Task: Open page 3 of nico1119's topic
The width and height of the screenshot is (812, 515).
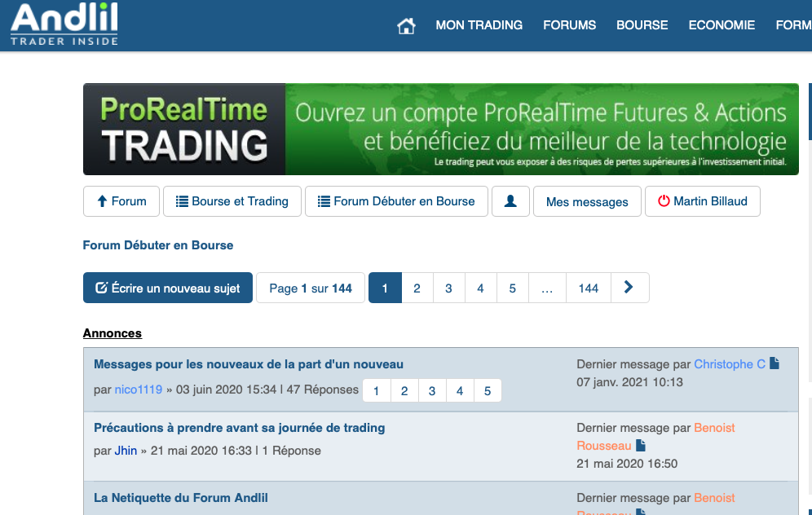Action: click(432, 391)
